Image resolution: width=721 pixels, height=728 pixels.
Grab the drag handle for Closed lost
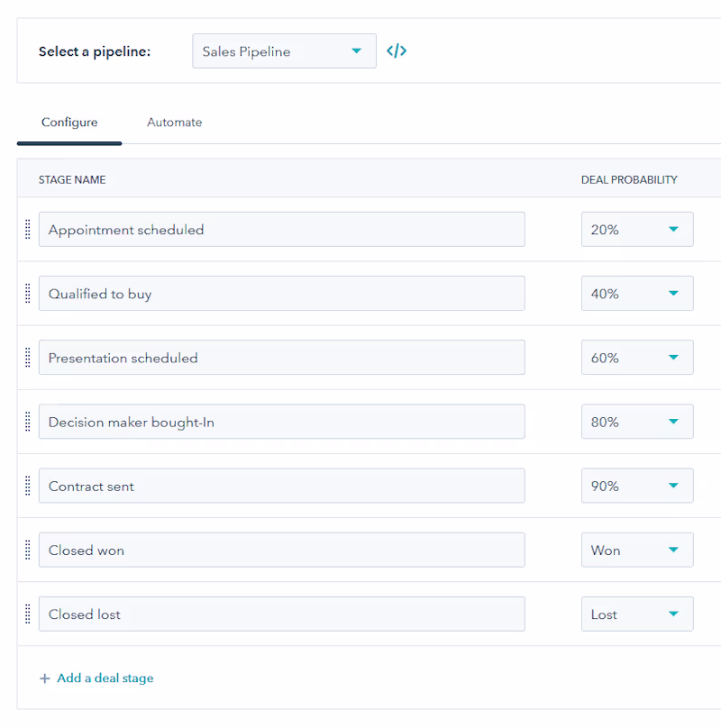(x=28, y=614)
